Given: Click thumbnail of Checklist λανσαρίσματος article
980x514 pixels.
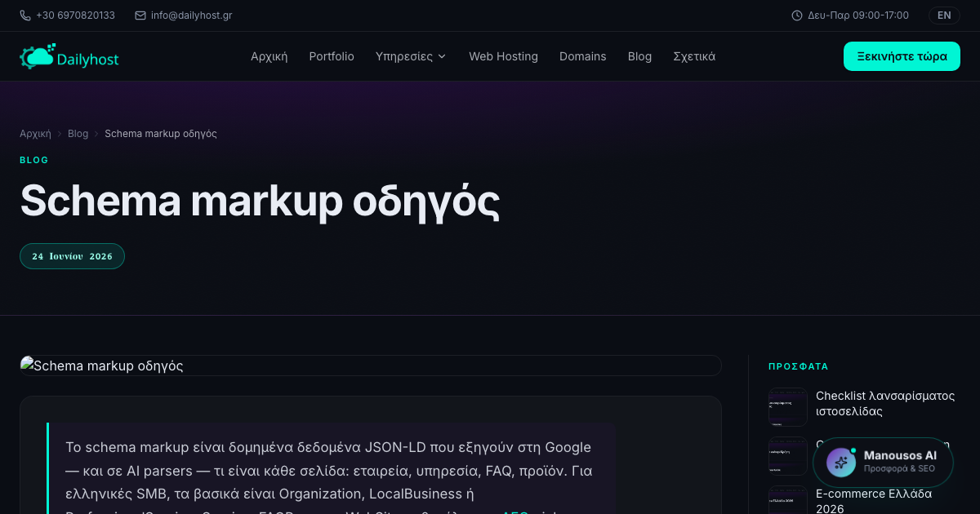Looking at the screenshot, I should pyautogui.click(x=788, y=407).
